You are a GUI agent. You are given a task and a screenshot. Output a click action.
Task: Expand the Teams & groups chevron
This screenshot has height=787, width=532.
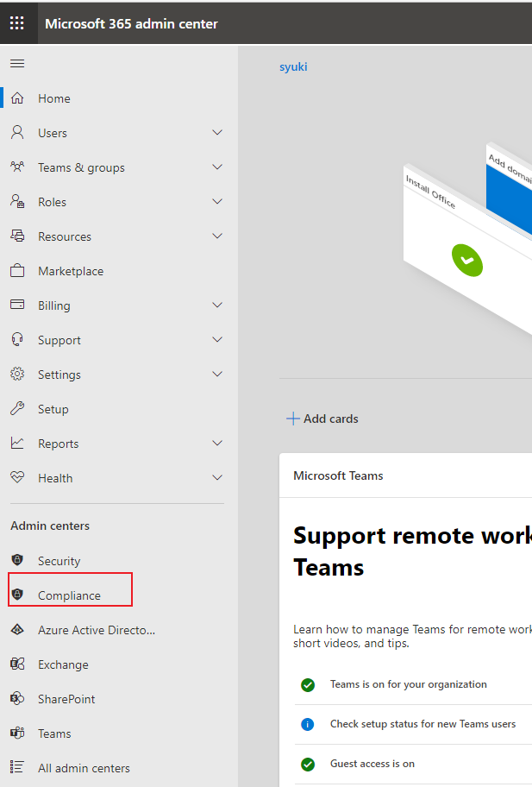(x=217, y=167)
